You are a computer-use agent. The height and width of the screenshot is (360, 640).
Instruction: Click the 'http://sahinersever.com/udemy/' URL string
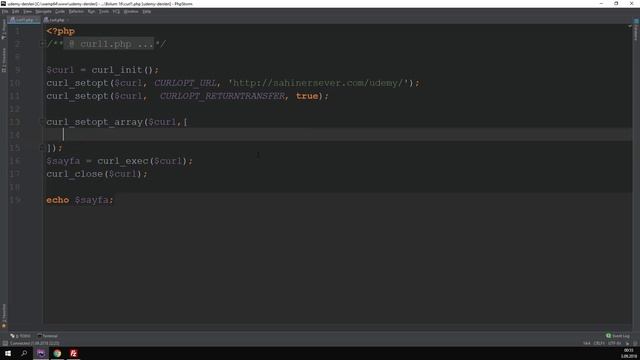[318, 83]
